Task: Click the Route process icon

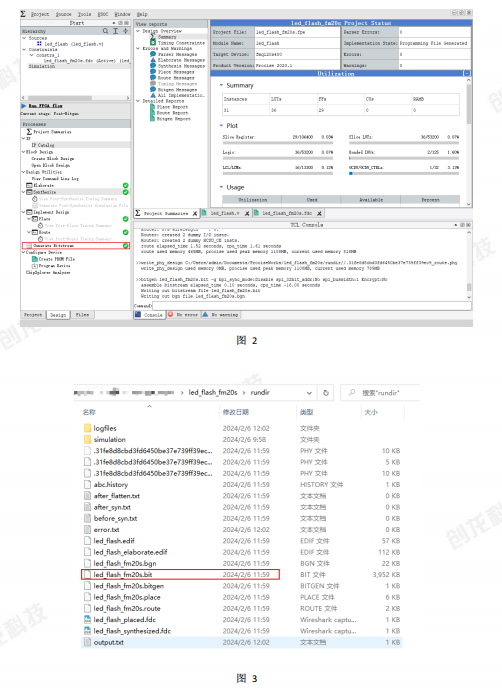Action: tap(35, 232)
